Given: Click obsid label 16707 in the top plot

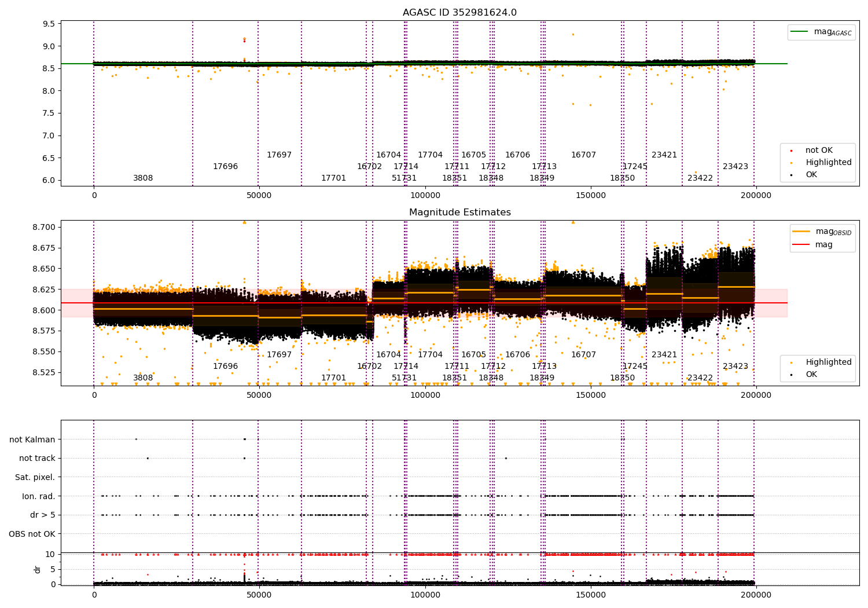Looking at the screenshot, I should pos(583,155).
